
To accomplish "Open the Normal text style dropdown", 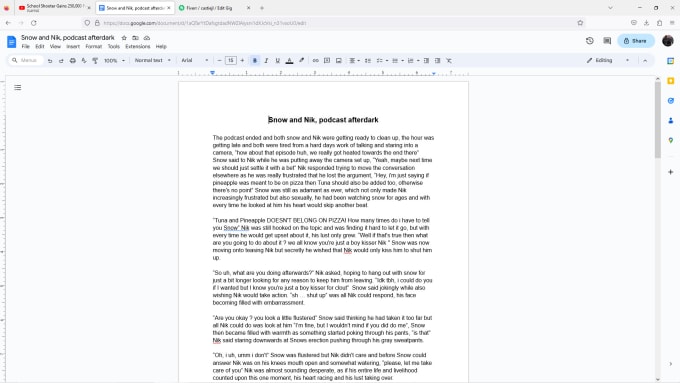I will click(x=153, y=61).
